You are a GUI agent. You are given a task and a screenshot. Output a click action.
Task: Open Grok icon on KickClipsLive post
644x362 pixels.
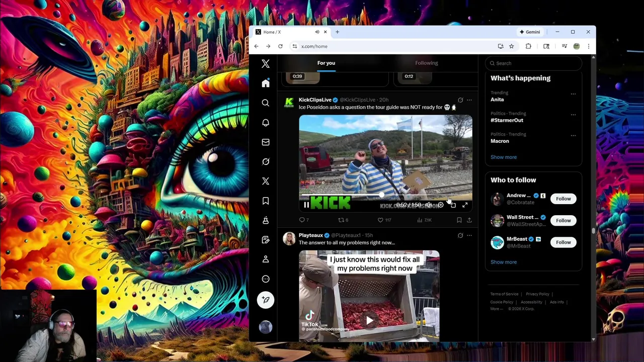(460, 100)
